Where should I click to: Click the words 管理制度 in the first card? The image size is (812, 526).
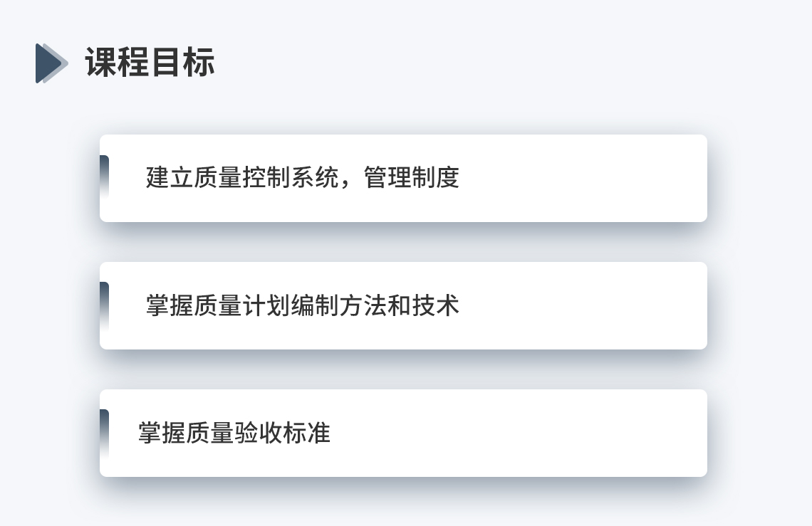coord(411,177)
